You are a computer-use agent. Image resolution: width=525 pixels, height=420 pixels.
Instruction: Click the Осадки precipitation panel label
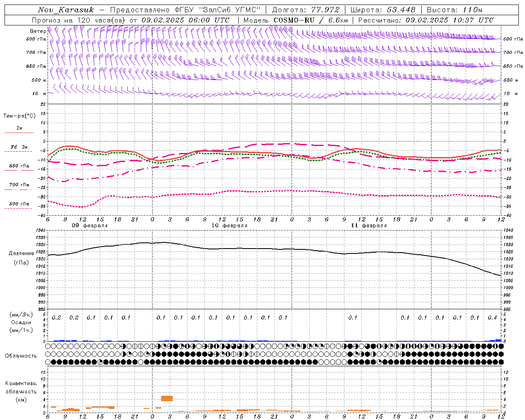(21, 322)
